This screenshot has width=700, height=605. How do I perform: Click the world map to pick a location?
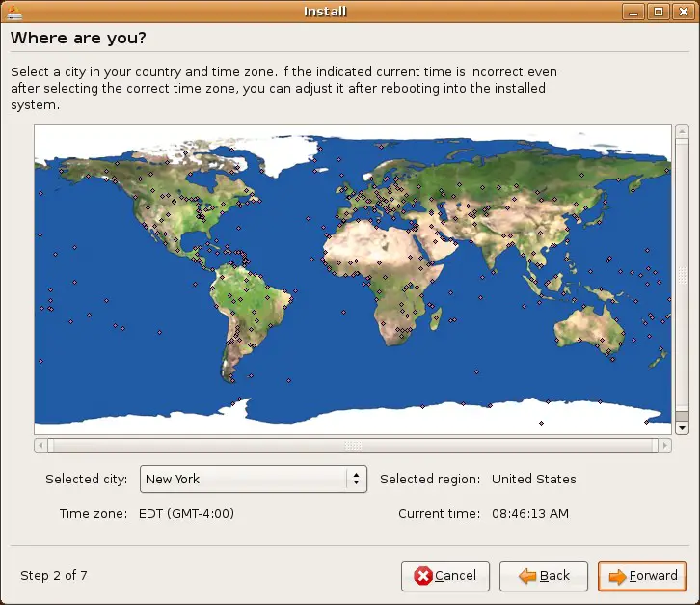point(353,279)
